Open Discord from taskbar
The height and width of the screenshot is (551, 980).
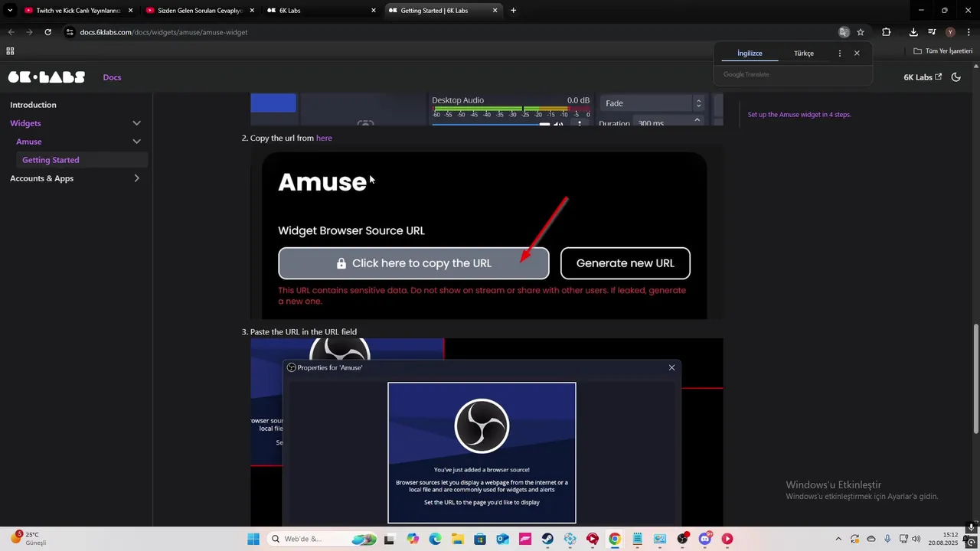pyautogui.click(x=704, y=539)
